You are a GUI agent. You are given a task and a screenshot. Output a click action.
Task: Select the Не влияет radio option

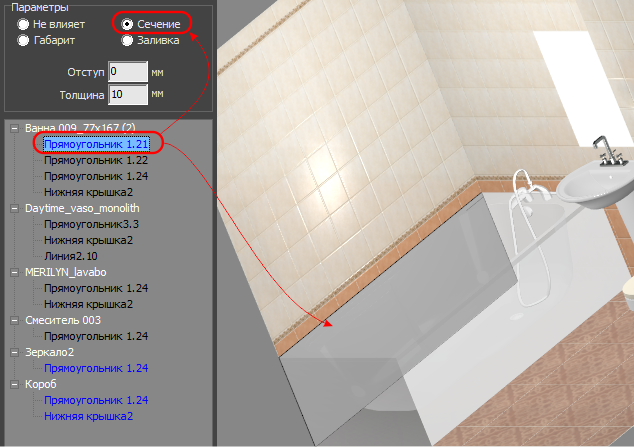click(23, 23)
